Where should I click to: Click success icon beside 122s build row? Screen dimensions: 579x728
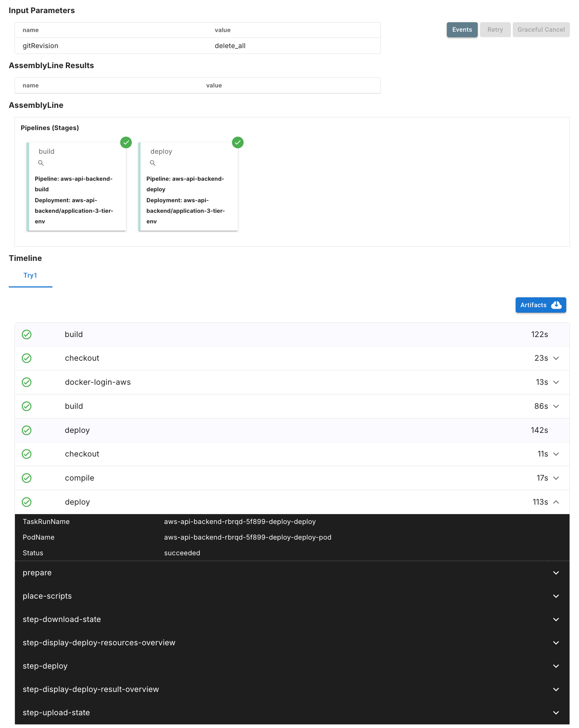[x=27, y=334]
